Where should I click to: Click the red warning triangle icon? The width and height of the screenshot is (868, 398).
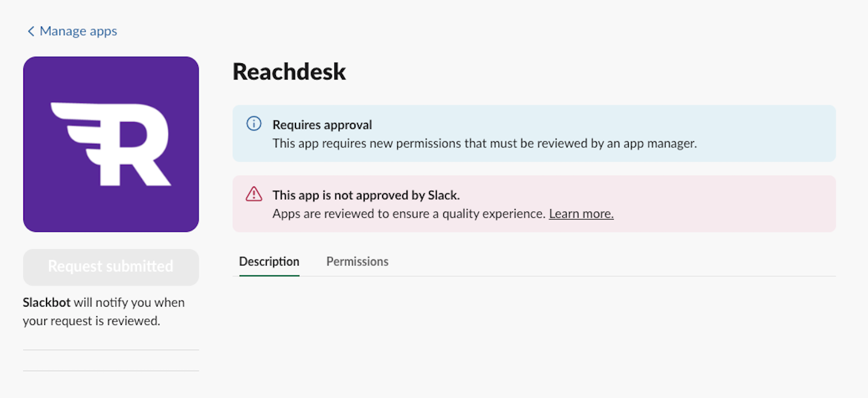click(254, 194)
